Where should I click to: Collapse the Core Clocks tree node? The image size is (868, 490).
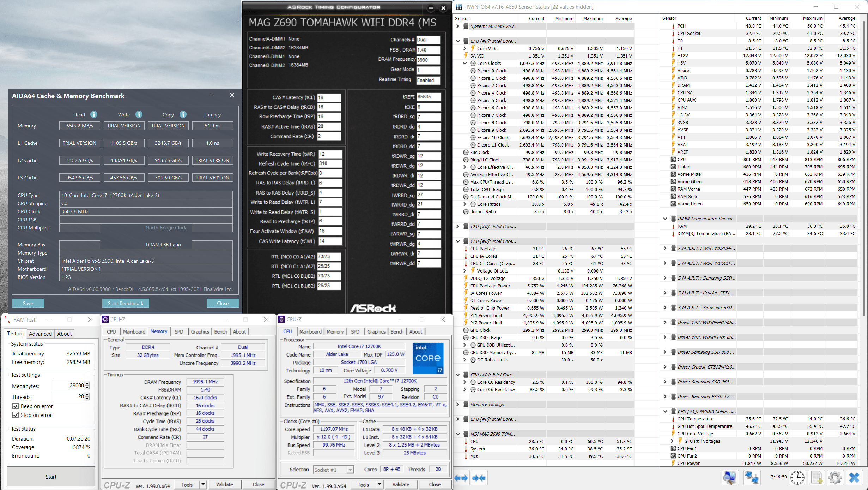[x=465, y=64]
